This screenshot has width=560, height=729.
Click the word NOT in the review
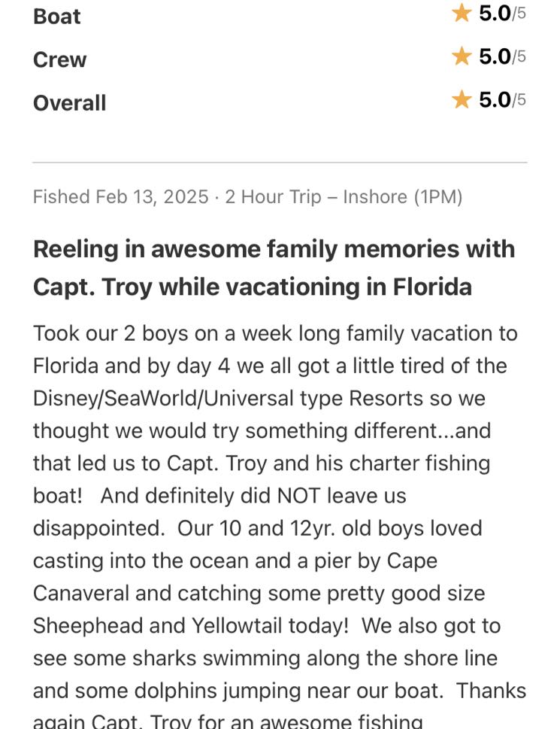pyautogui.click(x=298, y=496)
